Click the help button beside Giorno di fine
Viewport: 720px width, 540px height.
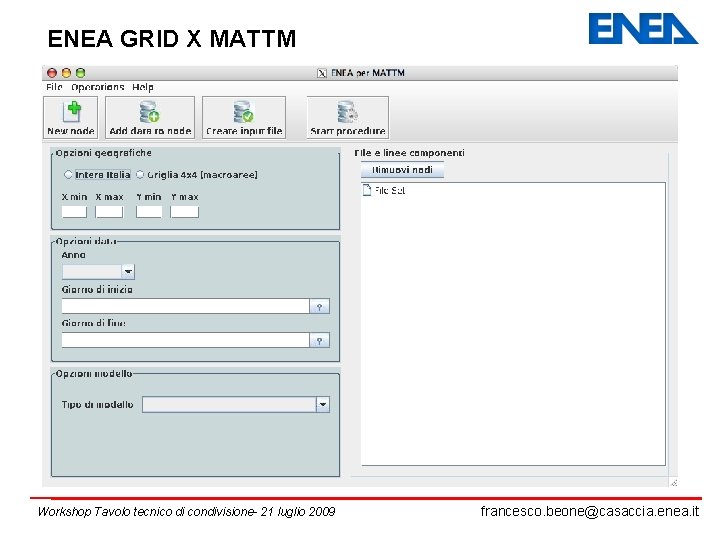pyautogui.click(x=320, y=340)
